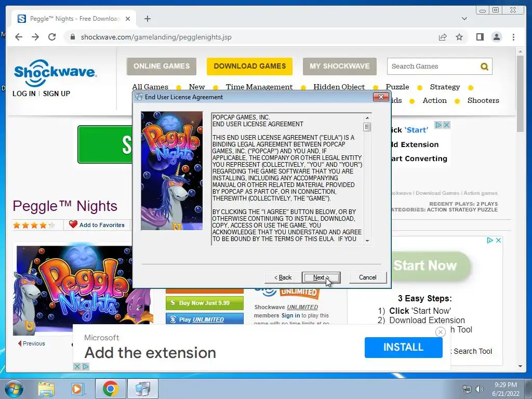Switch to Chrome on the taskbar

pyautogui.click(x=111, y=389)
